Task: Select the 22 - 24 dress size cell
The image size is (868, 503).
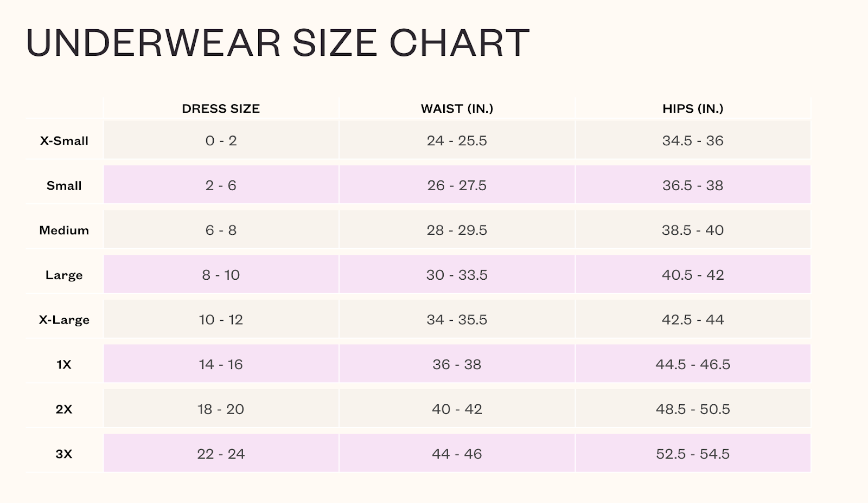Action: [221, 454]
